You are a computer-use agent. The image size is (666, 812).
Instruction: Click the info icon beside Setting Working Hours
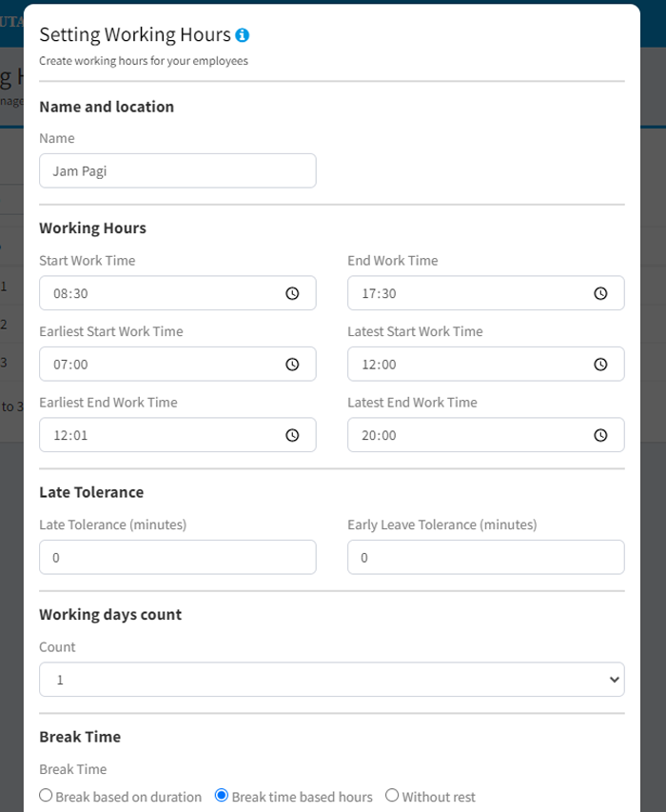click(x=243, y=35)
